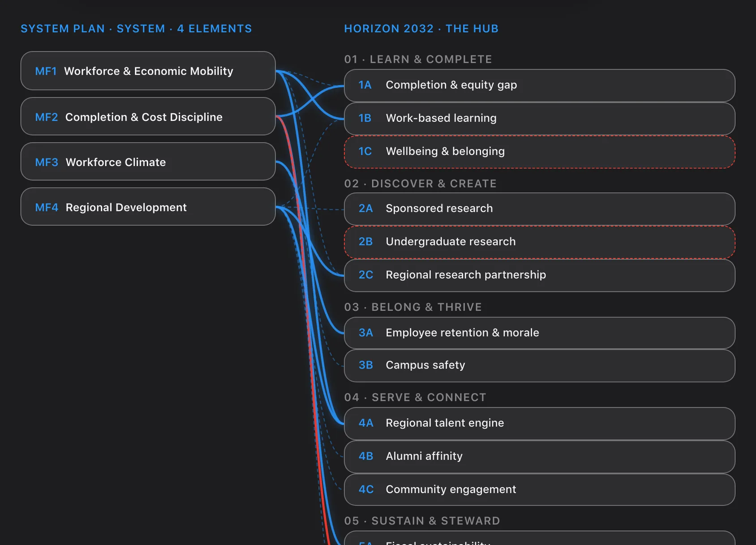Click the '04 · SERVE & CONNECT' heading
The height and width of the screenshot is (545, 756).
click(x=415, y=398)
